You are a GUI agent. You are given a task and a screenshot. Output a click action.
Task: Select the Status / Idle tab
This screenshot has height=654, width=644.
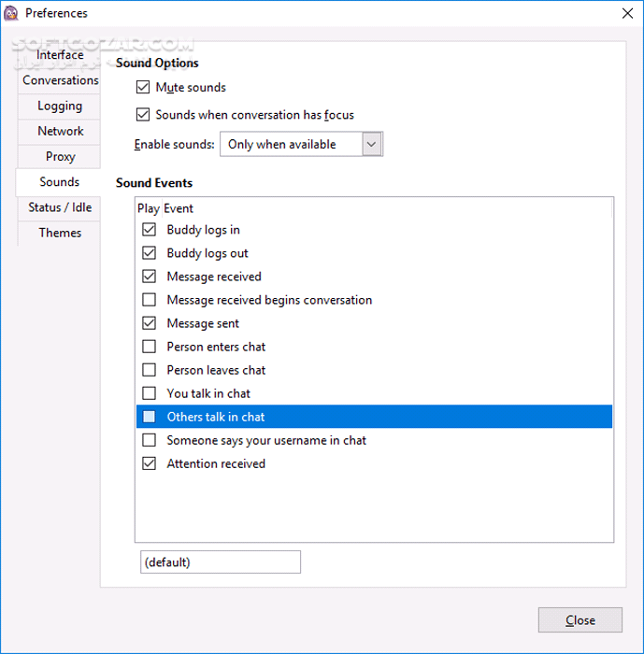[x=60, y=207]
